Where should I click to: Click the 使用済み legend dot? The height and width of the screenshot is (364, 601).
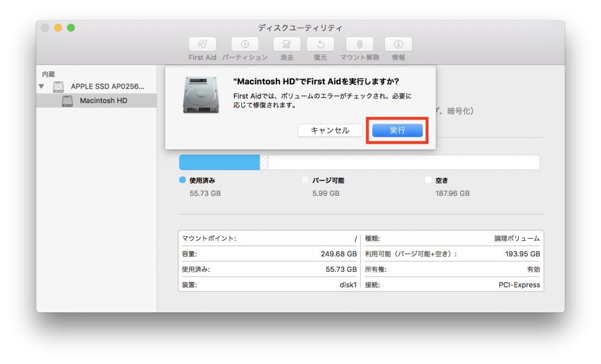tap(182, 180)
